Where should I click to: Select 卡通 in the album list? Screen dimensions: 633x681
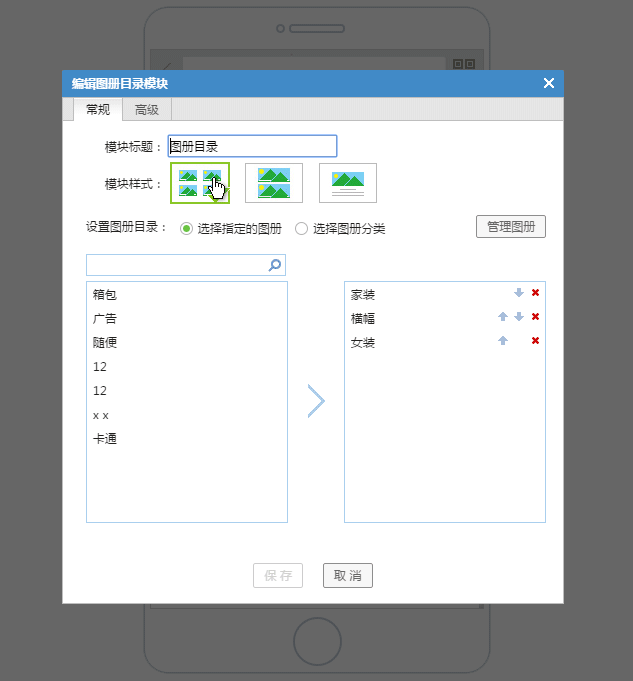105,439
